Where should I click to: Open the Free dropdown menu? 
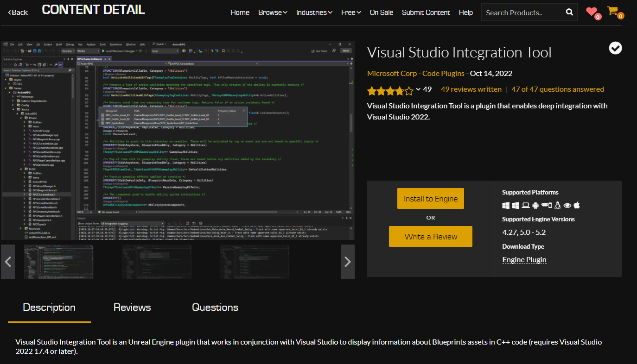[x=351, y=13]
